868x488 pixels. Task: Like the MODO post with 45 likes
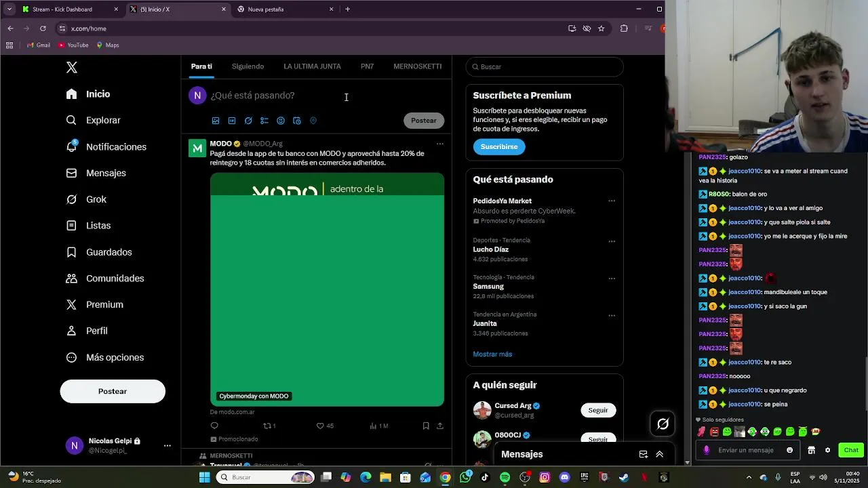[x=325, y=426]
